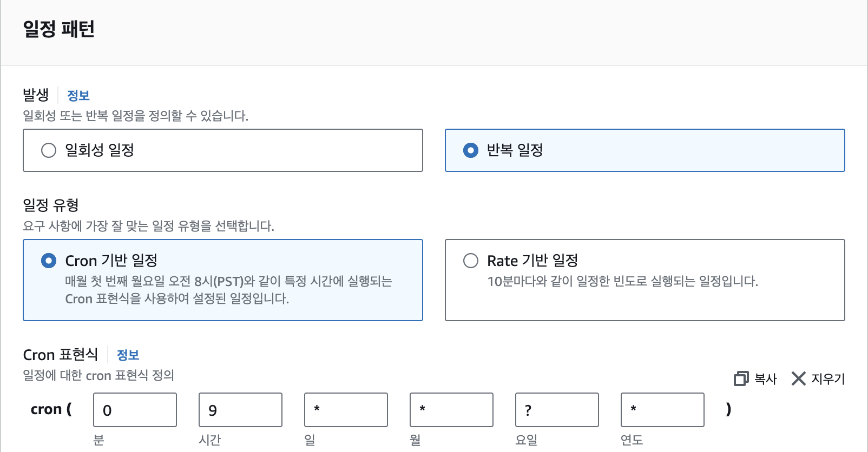Viewport: 868px width, 452px height.
Task: Focus the 연도 year cron field
Action: pos(662,410)
